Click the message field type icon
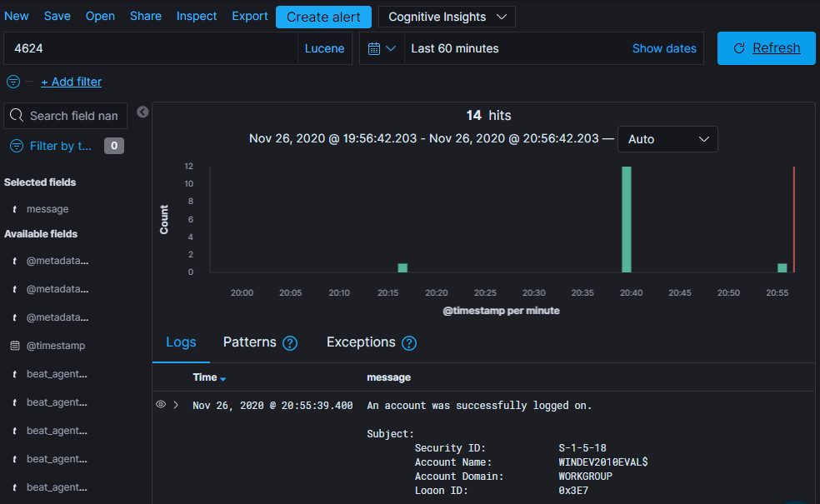Viewport: 820px width, 504px height. pos(15,209)
